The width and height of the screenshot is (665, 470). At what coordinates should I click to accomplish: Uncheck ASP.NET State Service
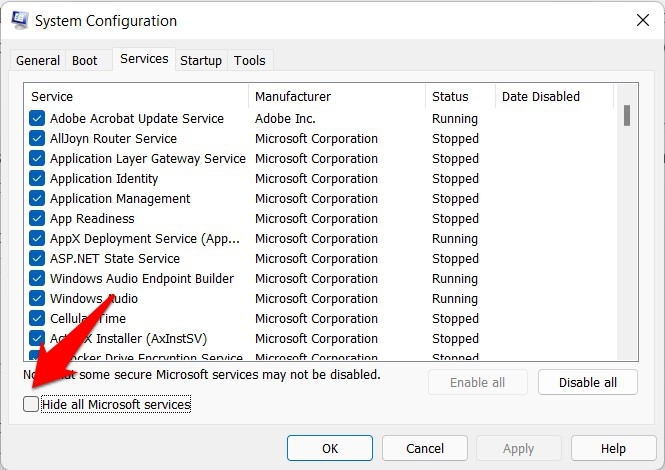[x=37, y=258]
